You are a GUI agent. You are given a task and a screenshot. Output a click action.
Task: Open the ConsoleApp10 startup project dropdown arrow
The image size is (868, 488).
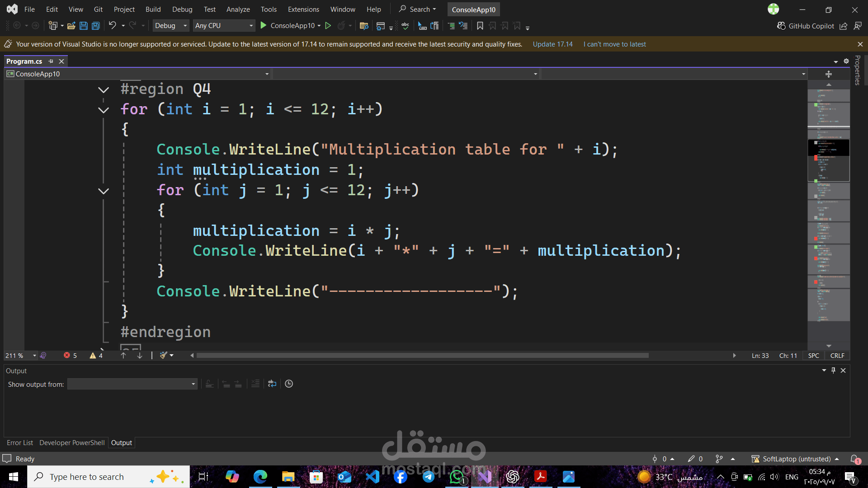pyautogui.click(x=319, y=26)
